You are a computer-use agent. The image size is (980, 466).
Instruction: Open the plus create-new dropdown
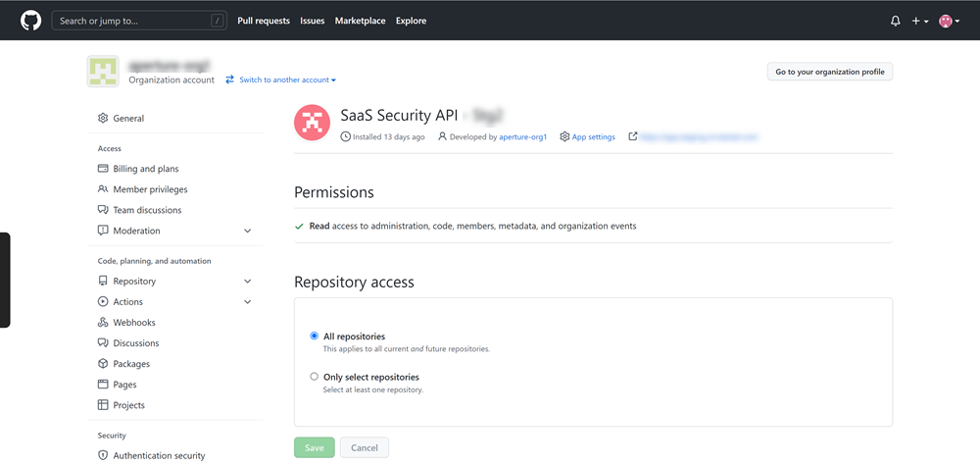[919, 21]
